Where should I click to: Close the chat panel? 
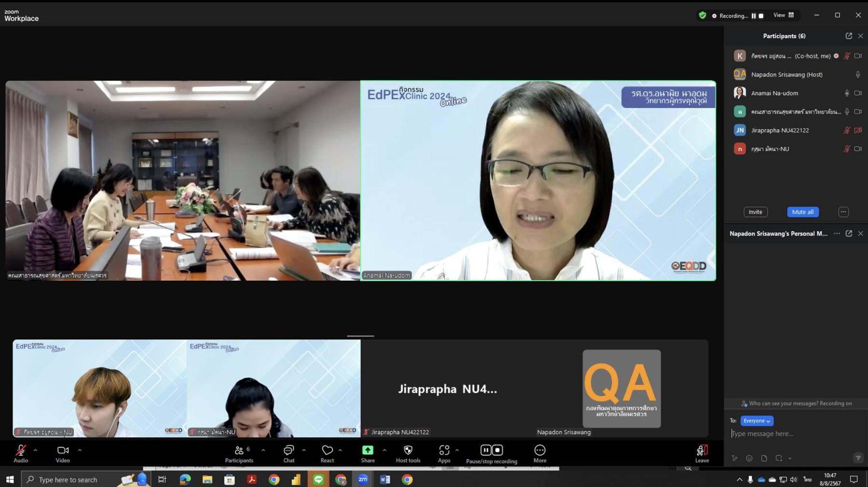coord(860,233)
